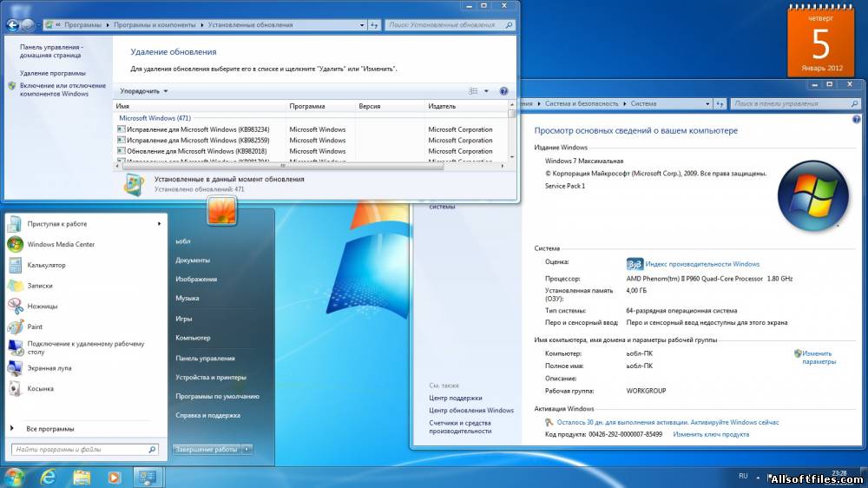This screenshot has height=488, width=868.
Task: Open the view options dropdown arrow
Action: 486,90
